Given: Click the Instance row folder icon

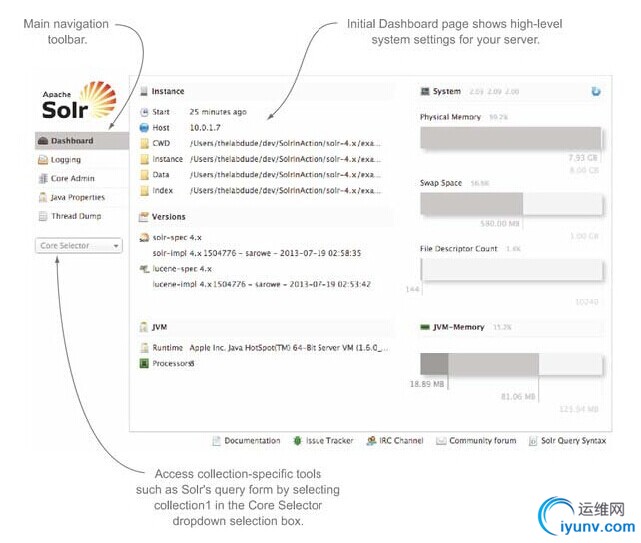Looking at the screenshot, I should point(144,159).
